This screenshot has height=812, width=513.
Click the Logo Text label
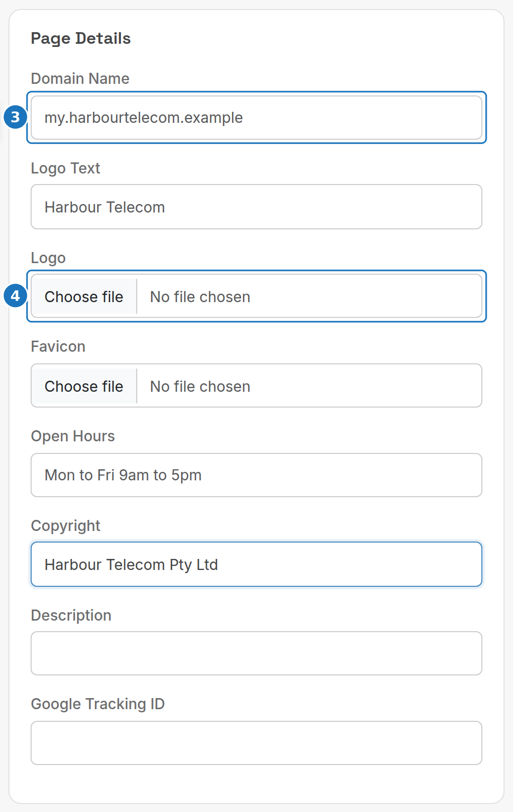[x=65, y=168]
